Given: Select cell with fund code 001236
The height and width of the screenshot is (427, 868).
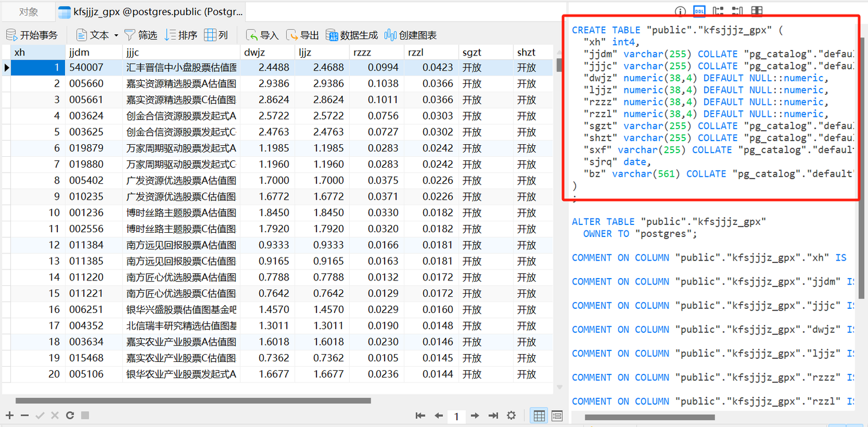Looking at the screenshot, I should click(x=93, y=213).
